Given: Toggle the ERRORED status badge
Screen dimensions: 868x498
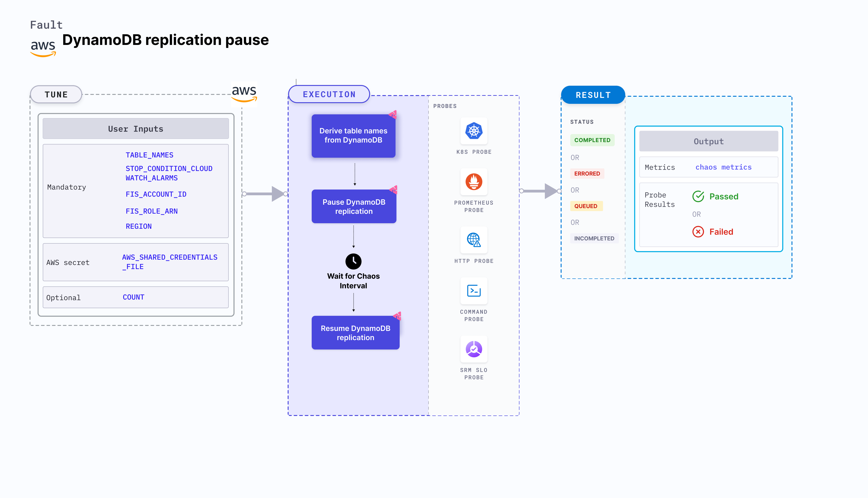Looking at the screenshot, I should (x=587, y=173).
